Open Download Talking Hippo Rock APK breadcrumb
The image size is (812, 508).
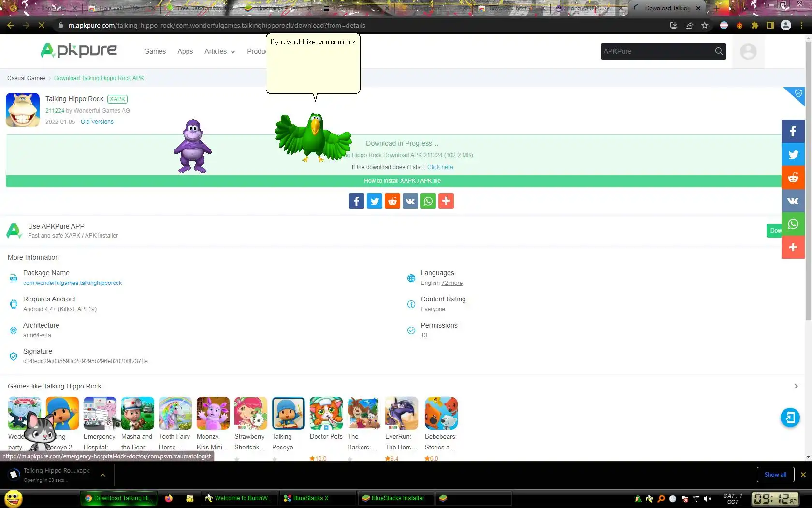pyautogui.click(x=99, y=78)
